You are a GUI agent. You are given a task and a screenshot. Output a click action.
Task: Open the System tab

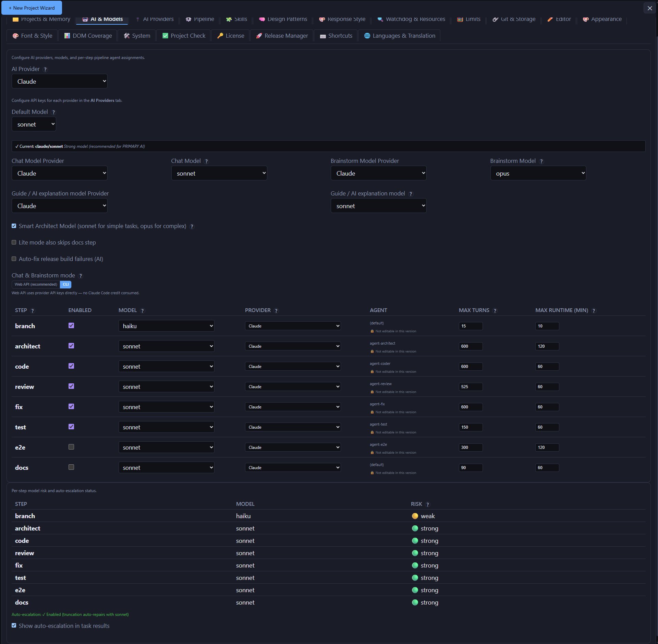pos(137,36)
